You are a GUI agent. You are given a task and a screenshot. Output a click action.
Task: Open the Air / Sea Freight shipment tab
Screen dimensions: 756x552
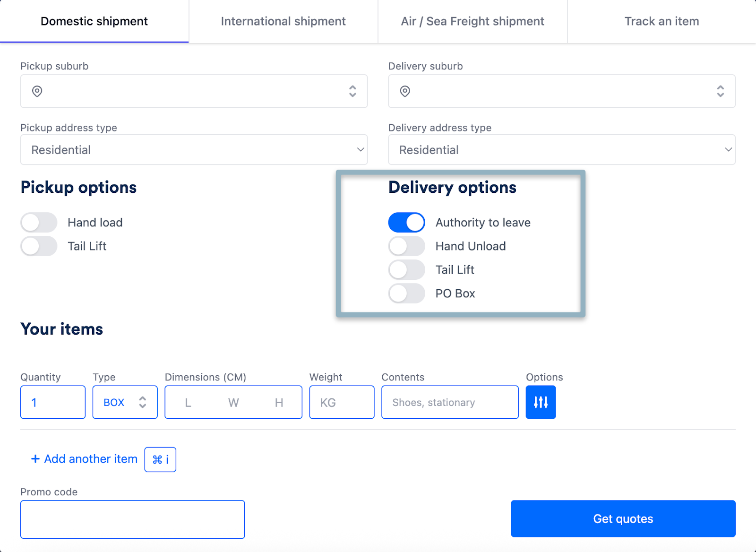pos(472,21)
